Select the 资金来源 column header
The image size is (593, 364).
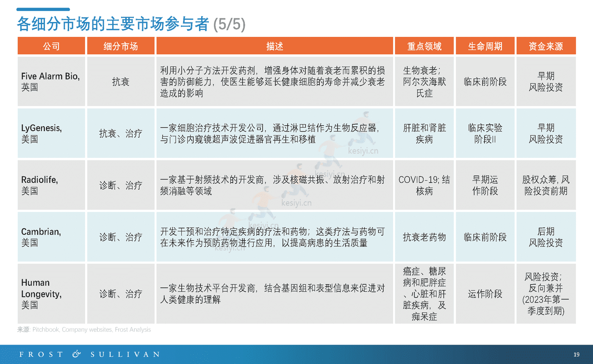click(x=546, y=46)
